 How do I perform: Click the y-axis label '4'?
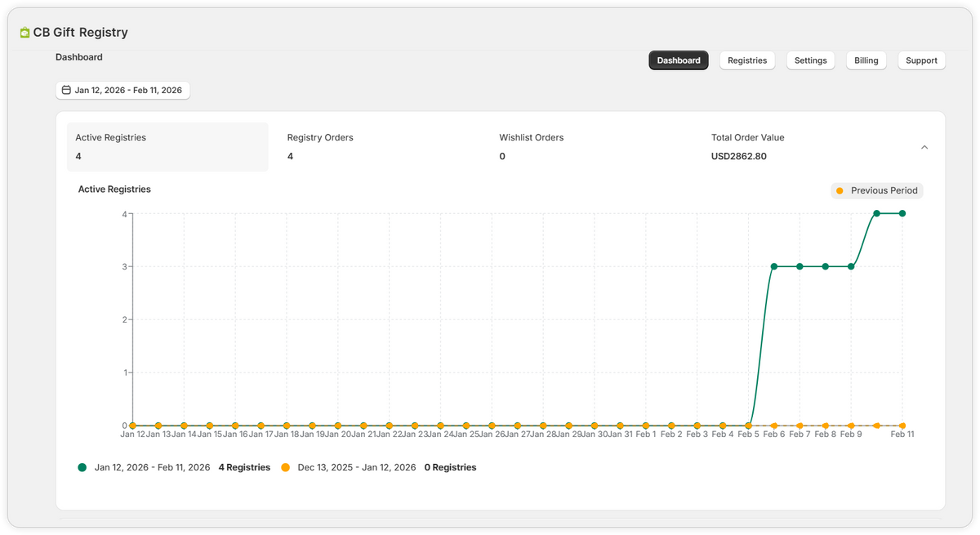tap(124, 214)
